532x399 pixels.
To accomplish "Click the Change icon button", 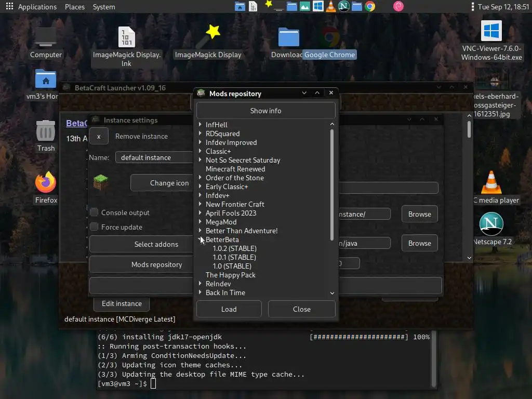I will 162,183.
